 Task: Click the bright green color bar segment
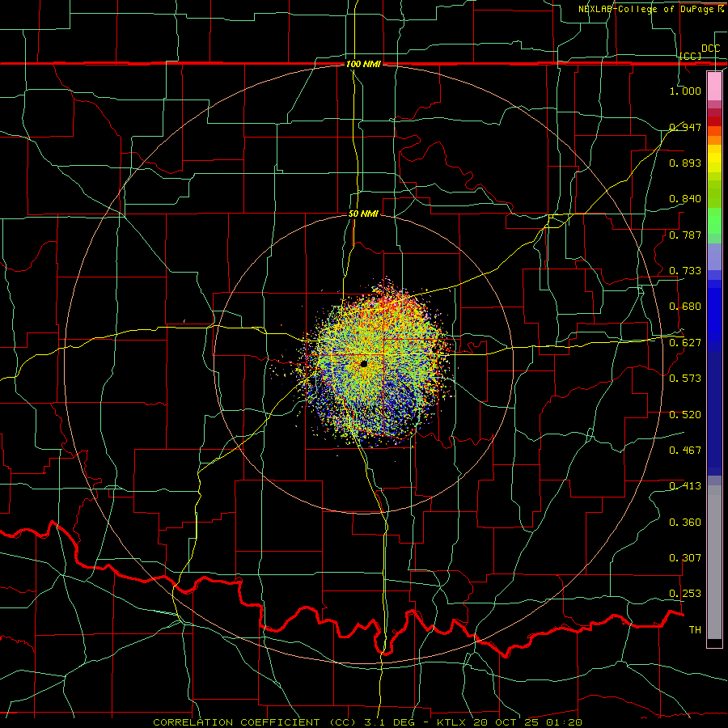pyautogui.click(x=714, y=221)
